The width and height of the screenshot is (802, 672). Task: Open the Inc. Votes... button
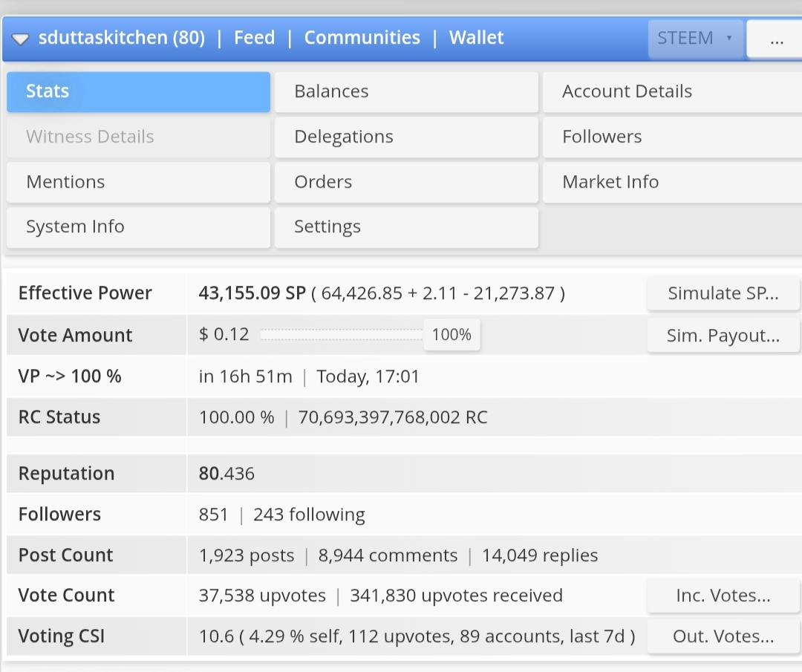click(723, 596)
